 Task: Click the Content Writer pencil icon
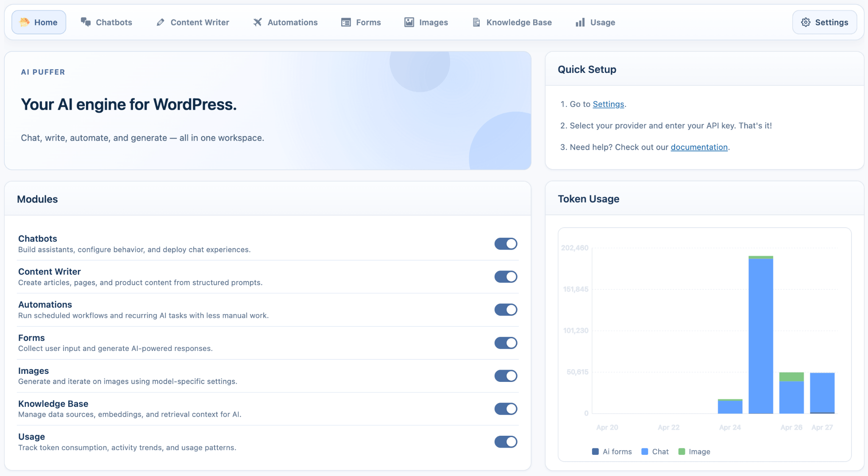click(161, 22)
